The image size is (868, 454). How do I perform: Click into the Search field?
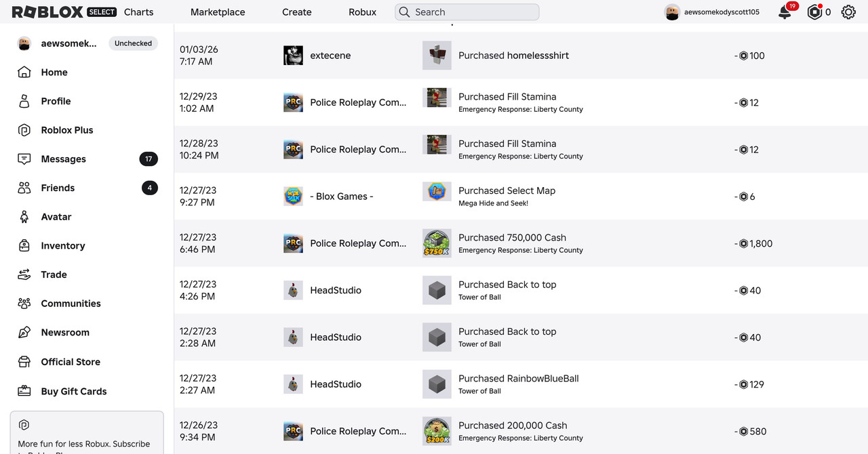click(467, 12)
